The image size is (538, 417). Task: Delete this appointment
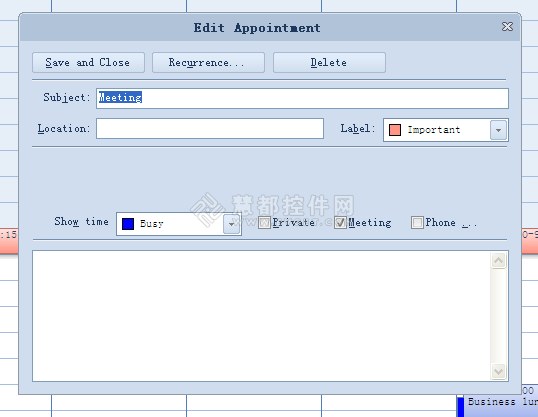pyautogui.click(x=329, y=62)
